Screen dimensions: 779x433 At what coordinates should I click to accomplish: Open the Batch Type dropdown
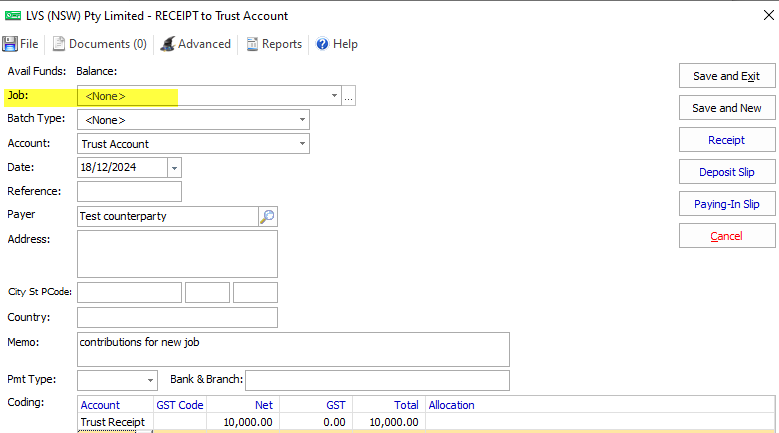click(x=302, y=120)
